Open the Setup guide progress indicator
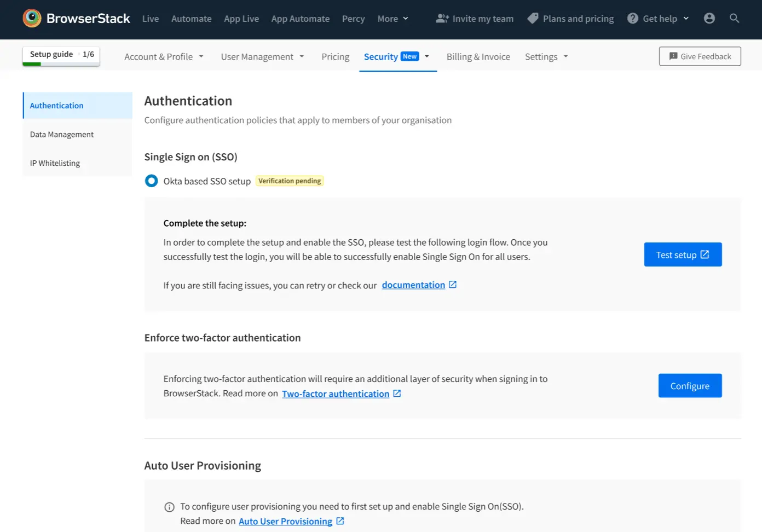This screenshot has width=762, height=532. pyautogui.click(x=61, y=55)
